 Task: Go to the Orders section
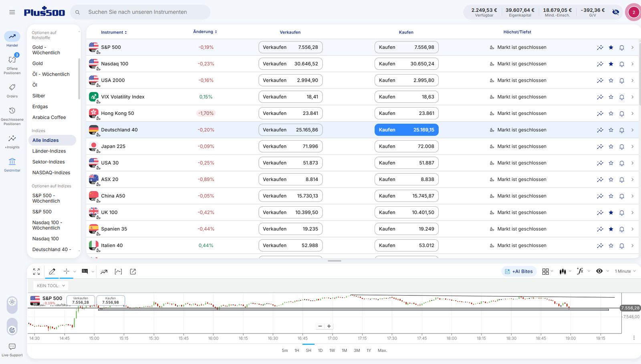12,91
